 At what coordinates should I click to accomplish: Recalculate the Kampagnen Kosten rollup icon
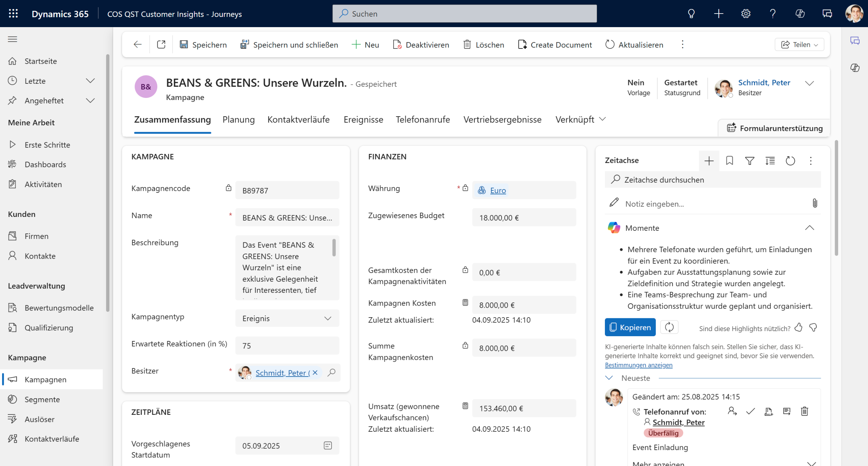pos(465,303)
